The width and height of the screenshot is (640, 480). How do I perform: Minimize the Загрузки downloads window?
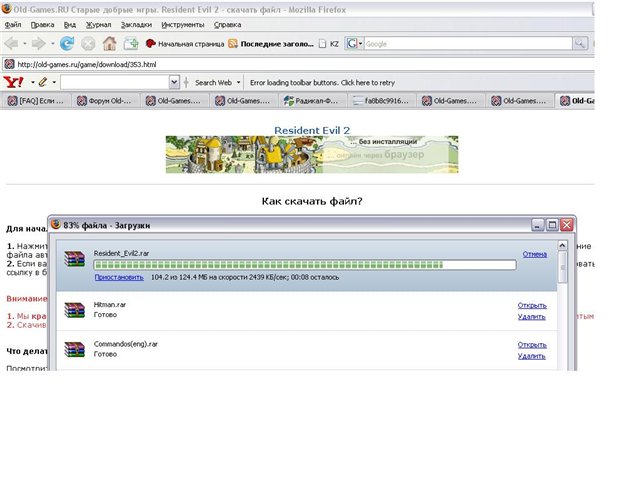pos(538,224)
